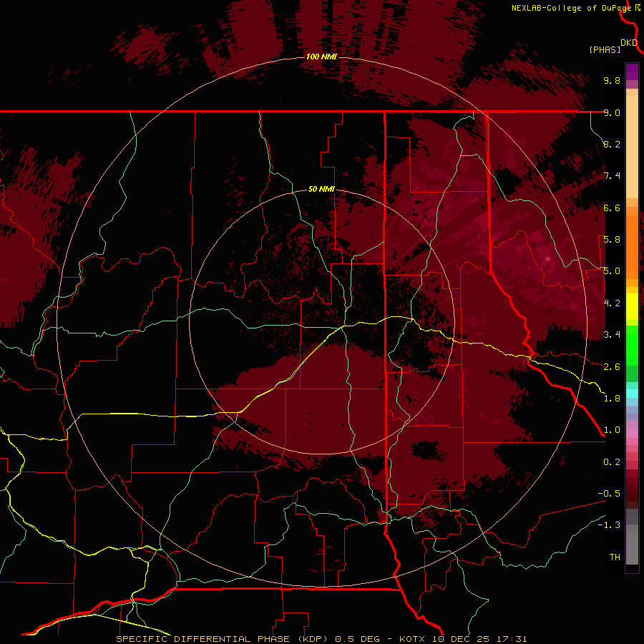Select the 3.4 scale value
Viewport: 644px width, 644px height.
(x=612, y=335)
